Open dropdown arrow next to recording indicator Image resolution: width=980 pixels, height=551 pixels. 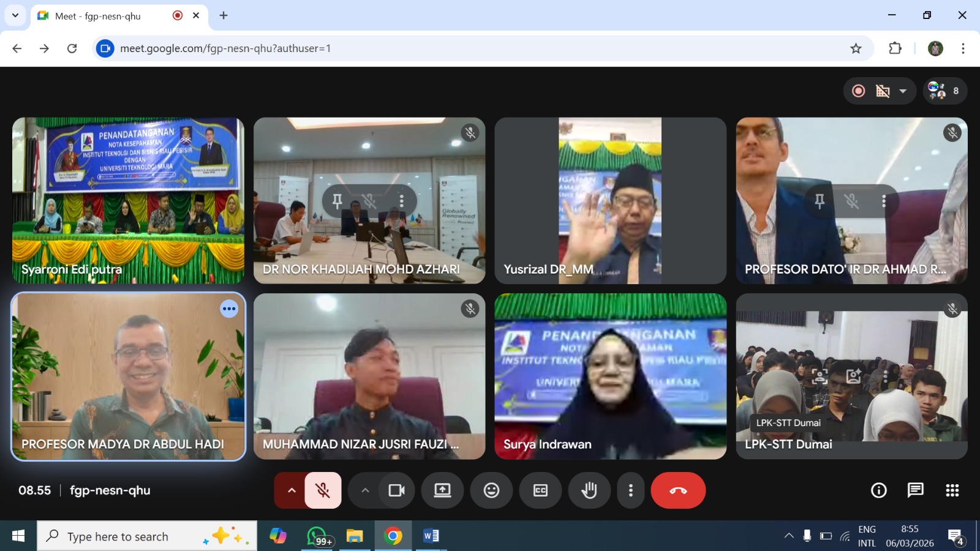tap(903, 91)
